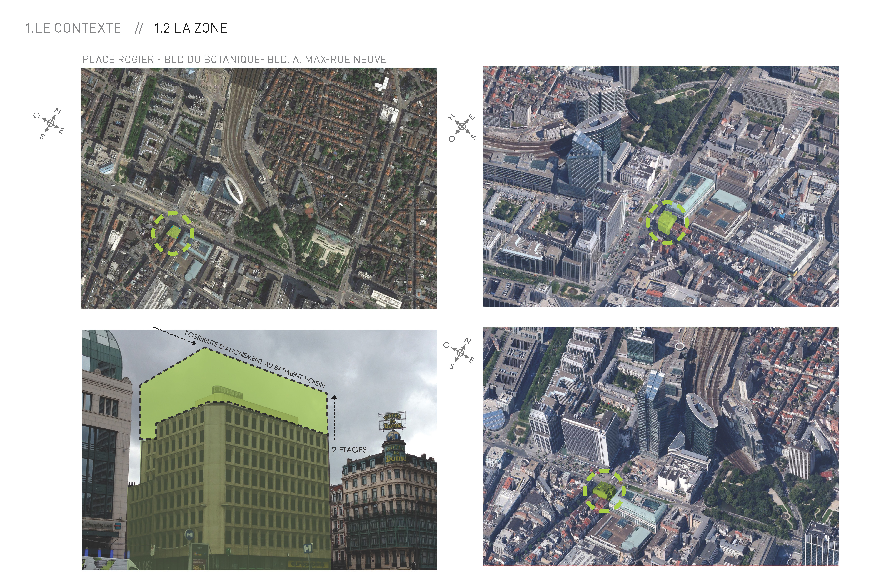Click the 1.LE CONTEXTE heading

point(73,28)
